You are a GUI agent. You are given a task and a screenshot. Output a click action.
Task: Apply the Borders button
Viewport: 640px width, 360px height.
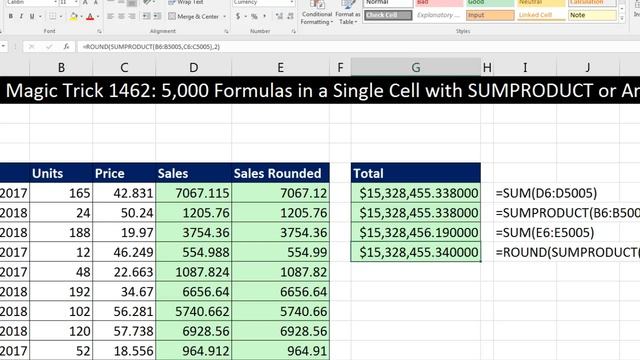[x=53, y=16]
